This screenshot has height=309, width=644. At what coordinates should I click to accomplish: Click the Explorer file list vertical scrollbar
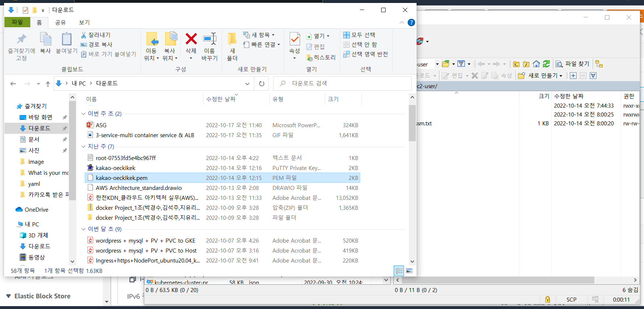pyautogui.click(x=412, y=124)
